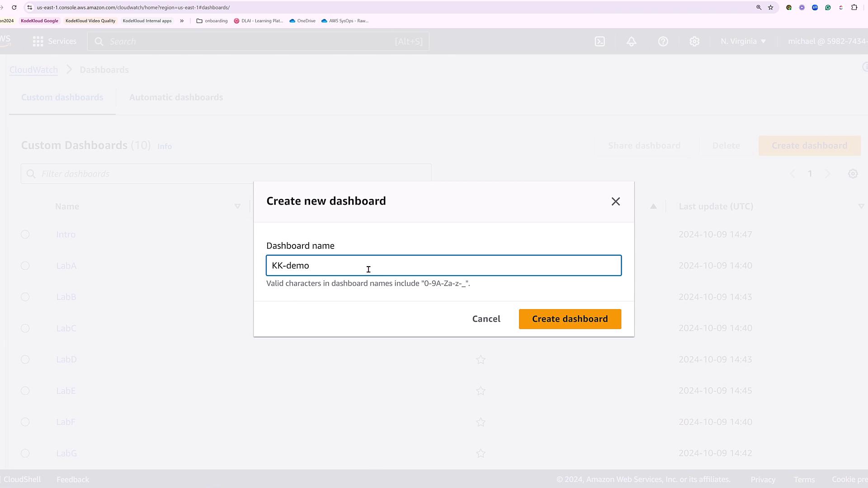Open the console settings gear icon

point(694,42)
